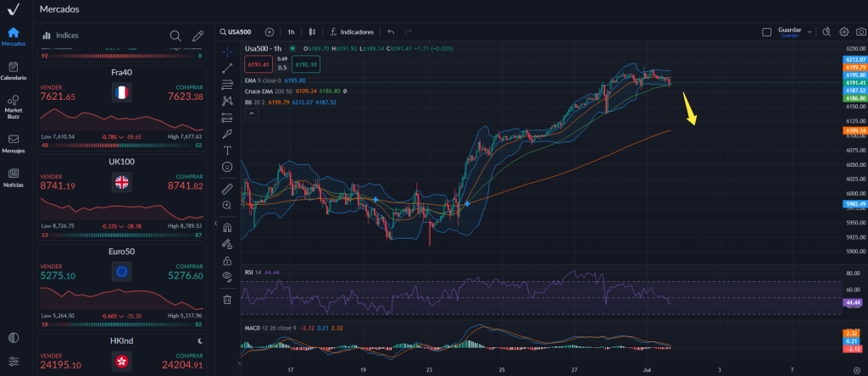Image resolution: width=868 pixels, height=376 pixels.
Task: Open the Fra40 French flag icon
Action: [122, 92]
